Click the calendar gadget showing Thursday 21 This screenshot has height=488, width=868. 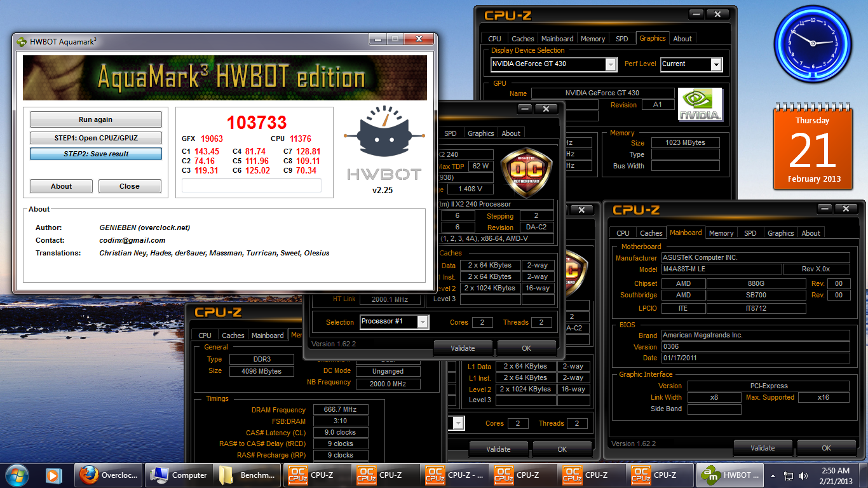(813, 148)
